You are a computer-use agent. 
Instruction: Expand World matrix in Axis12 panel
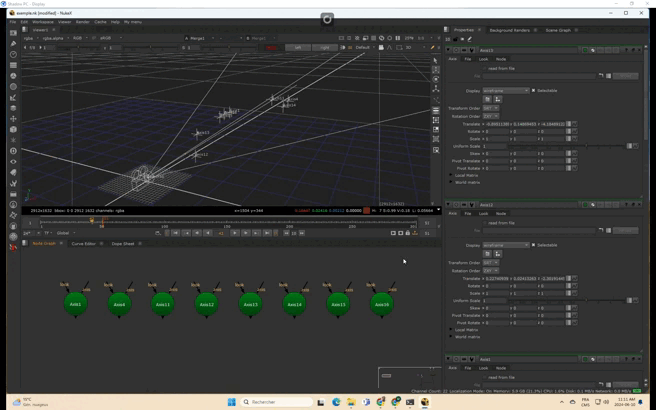pos(451,337)
